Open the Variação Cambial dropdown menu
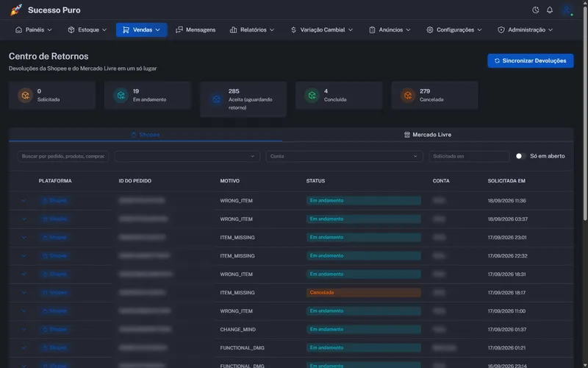 pyautogui.click(x=322, y=29)
